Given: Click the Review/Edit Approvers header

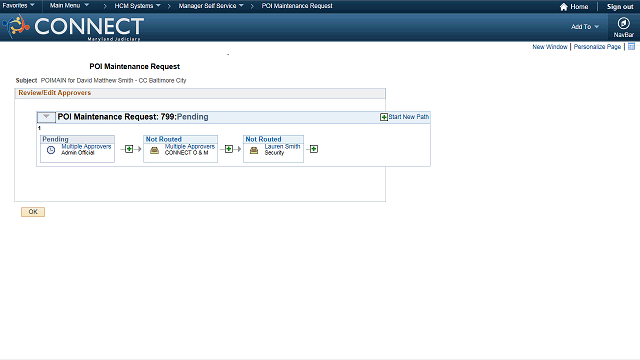Looking at the screenshot, I should point(54,93).
